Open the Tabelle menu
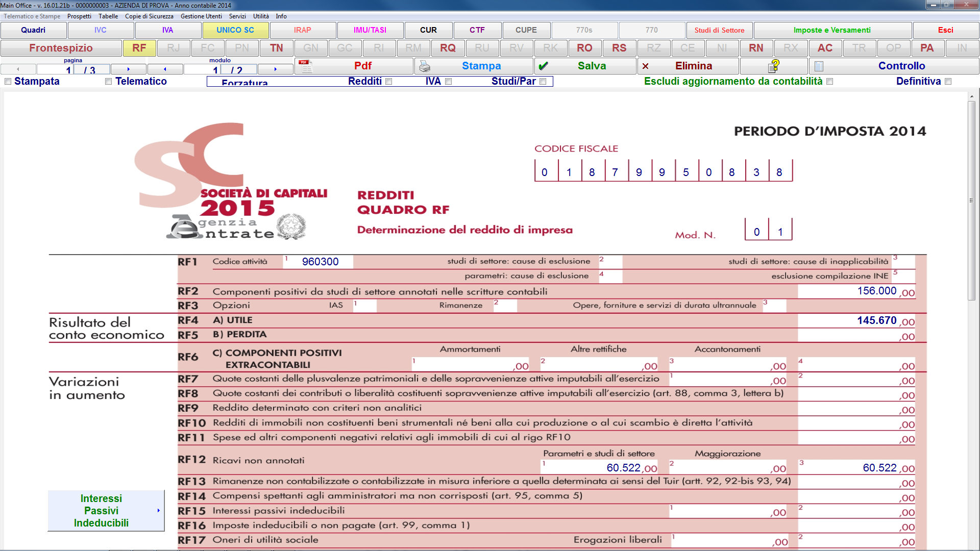 click(x=108, y=16)
